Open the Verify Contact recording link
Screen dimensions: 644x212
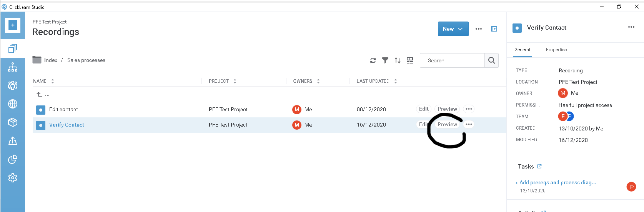(x=67, y=125)
